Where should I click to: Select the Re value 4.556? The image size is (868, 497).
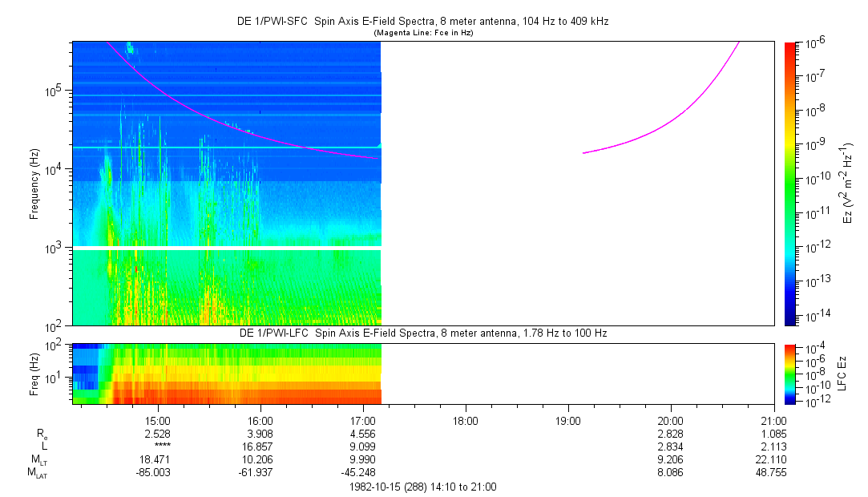pyautogui.click(x=363, y=434)
